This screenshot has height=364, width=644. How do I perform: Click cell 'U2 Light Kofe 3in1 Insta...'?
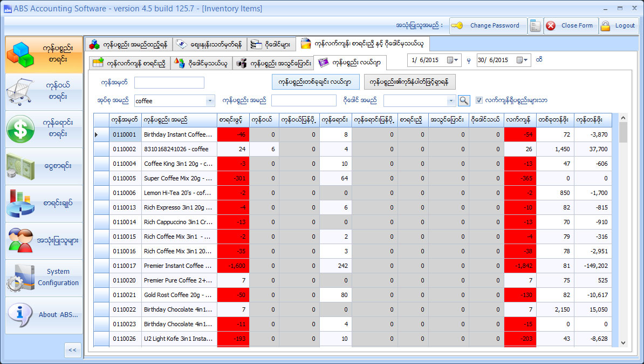click(x=180, y=339)
